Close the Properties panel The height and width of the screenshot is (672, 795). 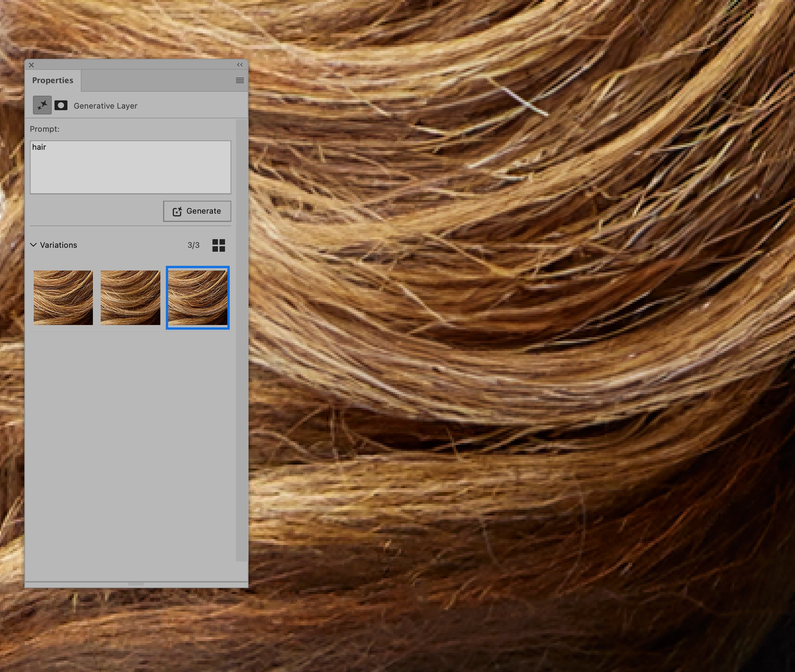pos(31,65)
